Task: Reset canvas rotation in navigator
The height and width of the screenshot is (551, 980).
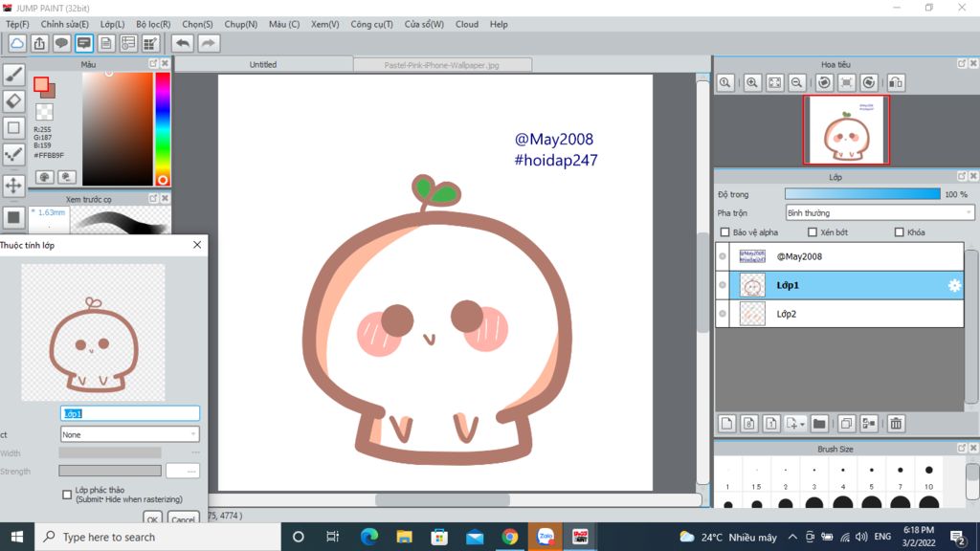Action: click(x=847, y=82)
